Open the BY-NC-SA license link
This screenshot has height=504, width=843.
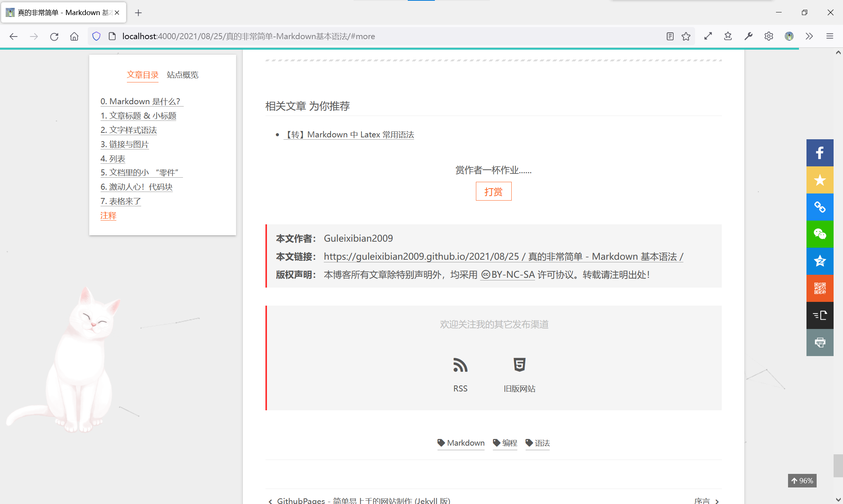(508, 275)
